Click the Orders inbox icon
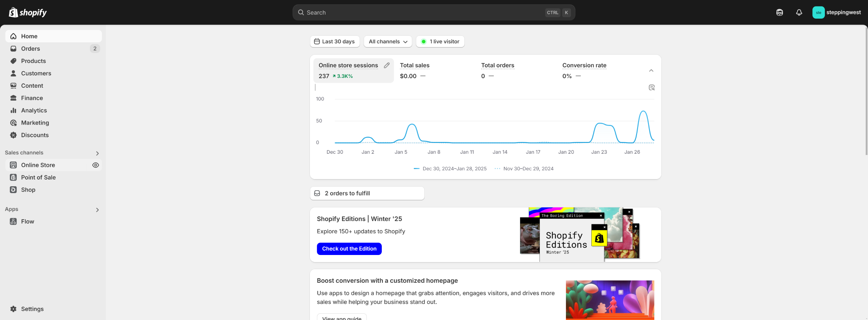Screen dimensions: 868x320 (x=14, y=49)
